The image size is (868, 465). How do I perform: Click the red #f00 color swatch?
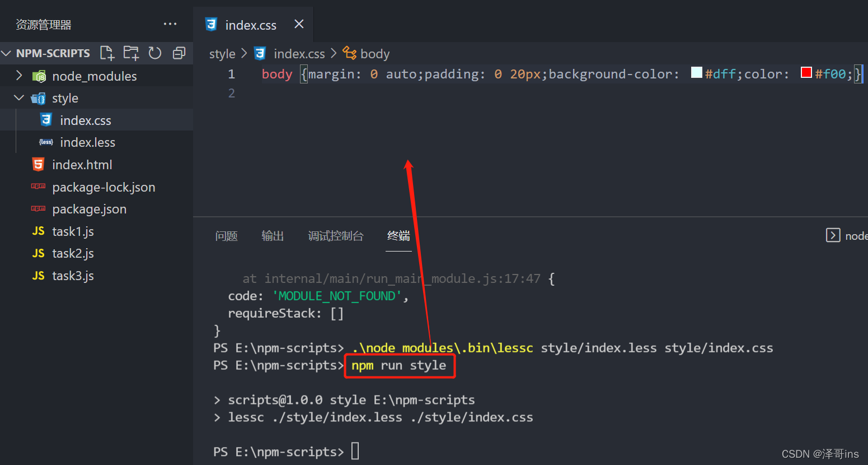point(806,72)
